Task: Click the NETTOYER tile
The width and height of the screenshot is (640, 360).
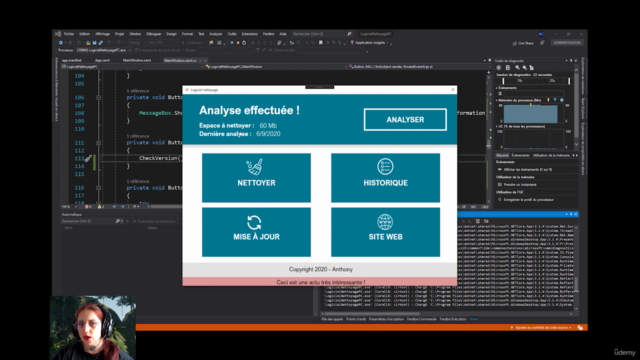Action: (x=256, y=178)
